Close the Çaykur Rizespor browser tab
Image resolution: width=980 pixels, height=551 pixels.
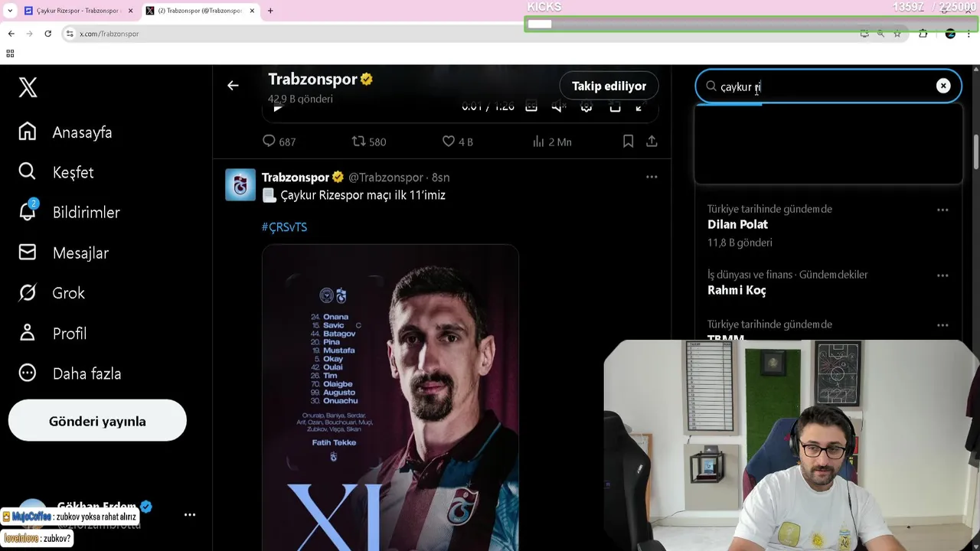130,11
